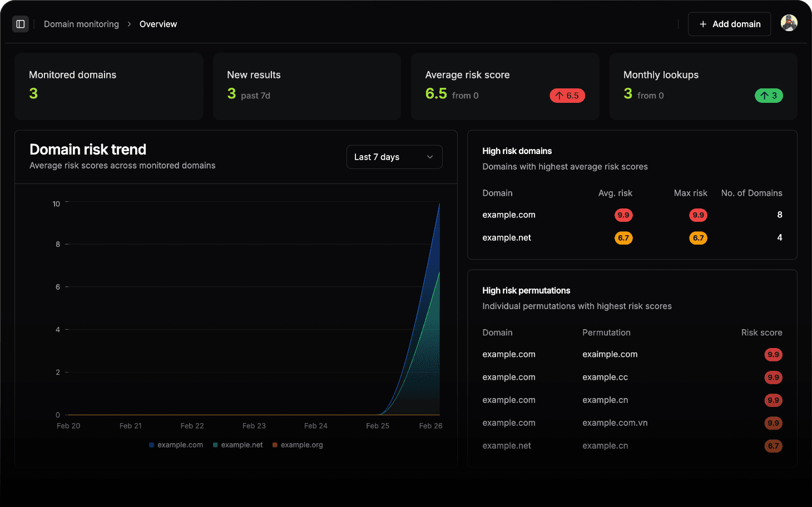Click example.net's 6.7 Avg. risk badge
The image size is (812, 507).
coord(623,238)
